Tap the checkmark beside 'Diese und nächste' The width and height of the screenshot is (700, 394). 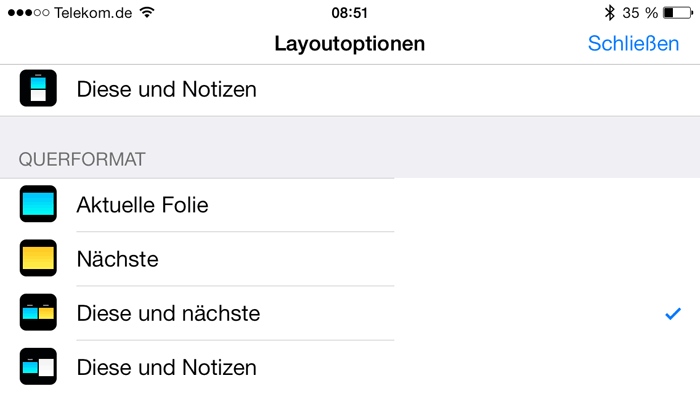(x=673, y=314)
